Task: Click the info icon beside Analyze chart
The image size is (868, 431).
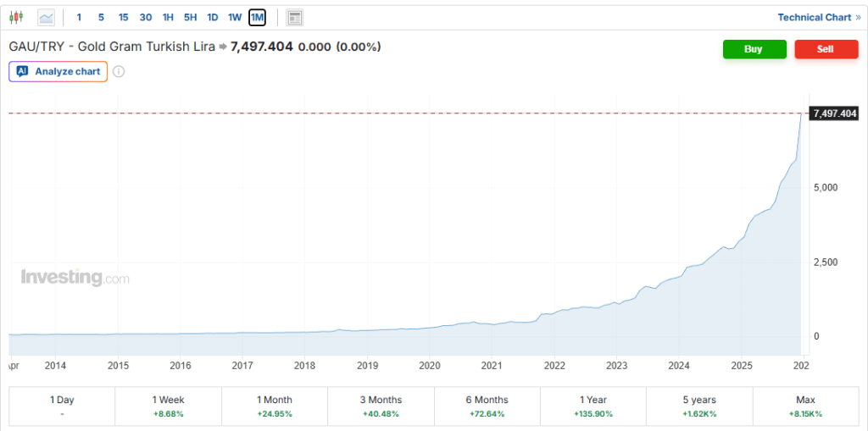Action: 119,71
